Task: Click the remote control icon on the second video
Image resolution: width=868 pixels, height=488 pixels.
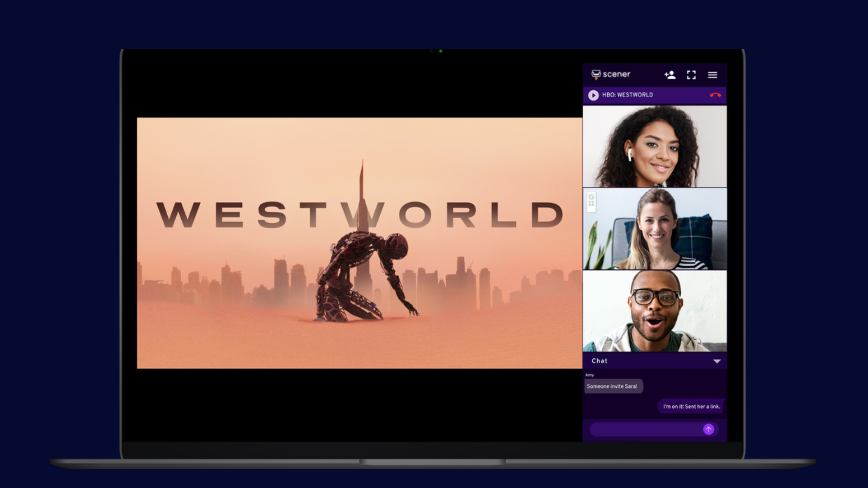Action: [x=591, y=202]
